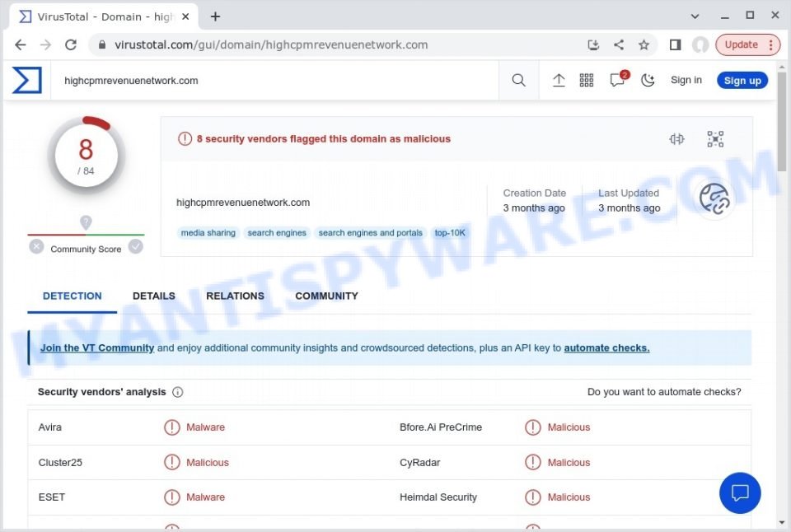The image size is (791, 532).
Task: Open the upload file icon
Action: pos(559,80)
